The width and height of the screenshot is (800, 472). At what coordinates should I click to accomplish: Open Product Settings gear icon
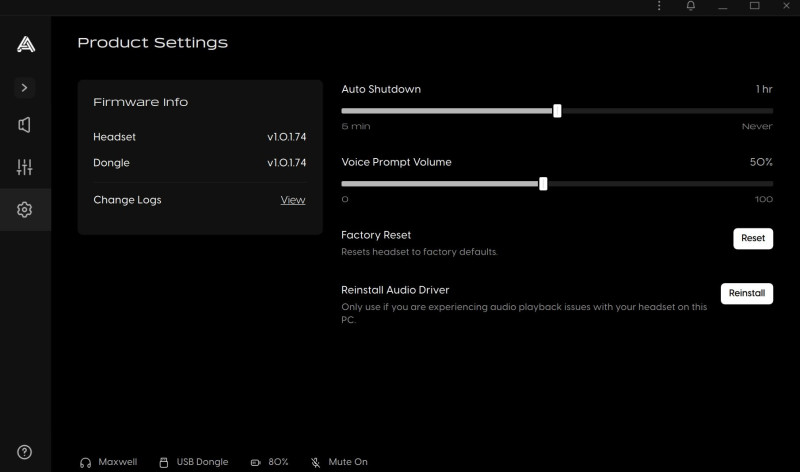tap(25, 210)
